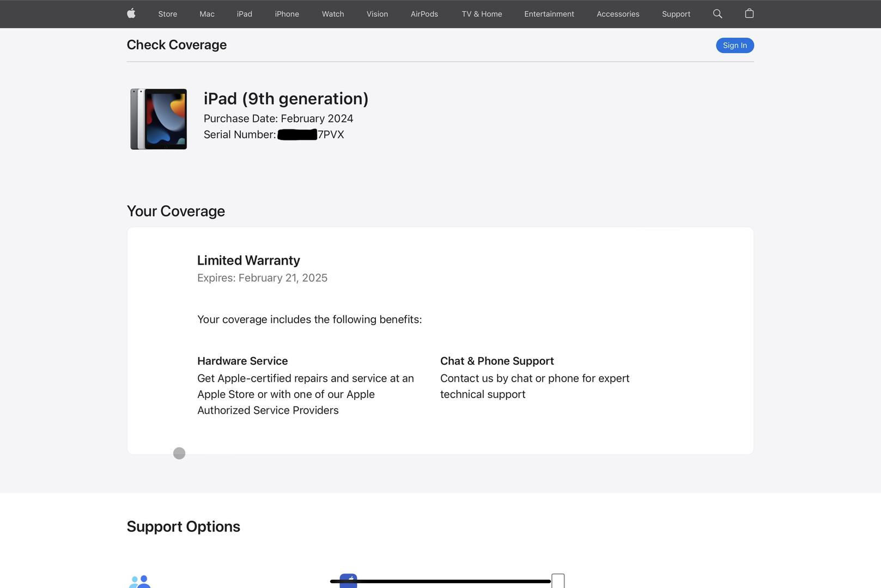This screenshot has width=881, height=588.
Task: Open the search magnifier icon
Action: click(x=718, y=14)
